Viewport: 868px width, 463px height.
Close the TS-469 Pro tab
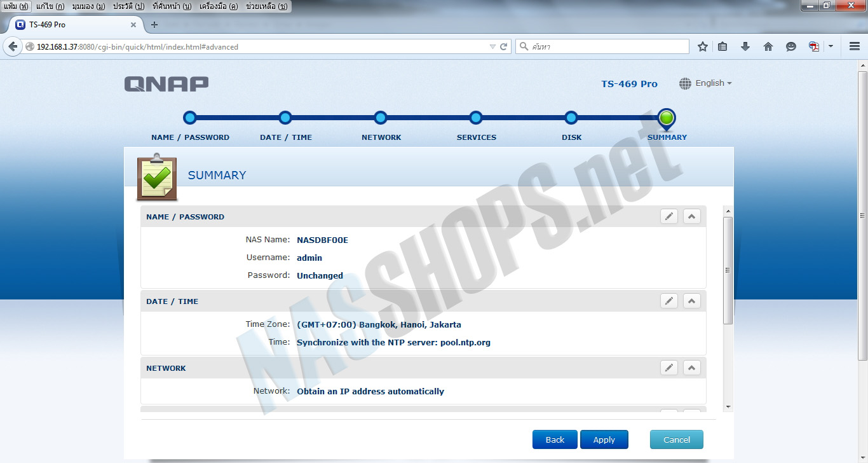pos(133,25)
